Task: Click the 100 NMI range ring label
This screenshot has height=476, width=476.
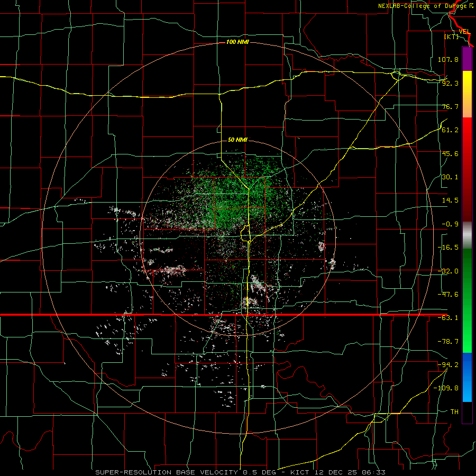Action: pos(237,42)
